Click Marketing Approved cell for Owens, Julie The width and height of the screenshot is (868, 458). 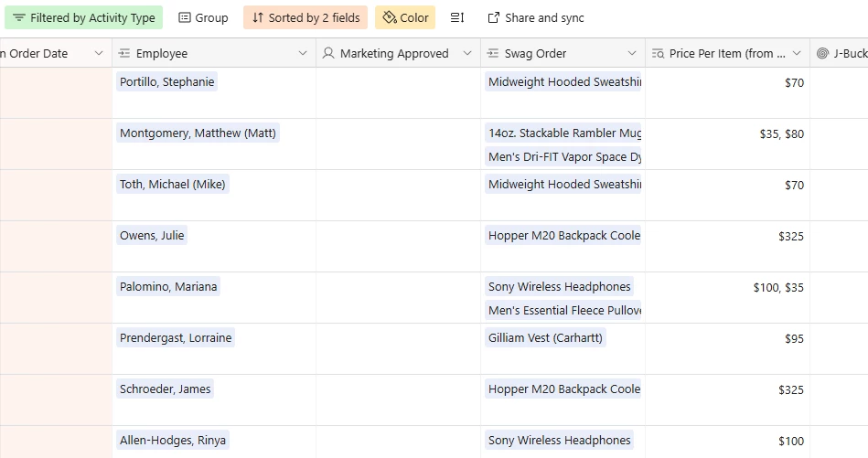point(398,246)
